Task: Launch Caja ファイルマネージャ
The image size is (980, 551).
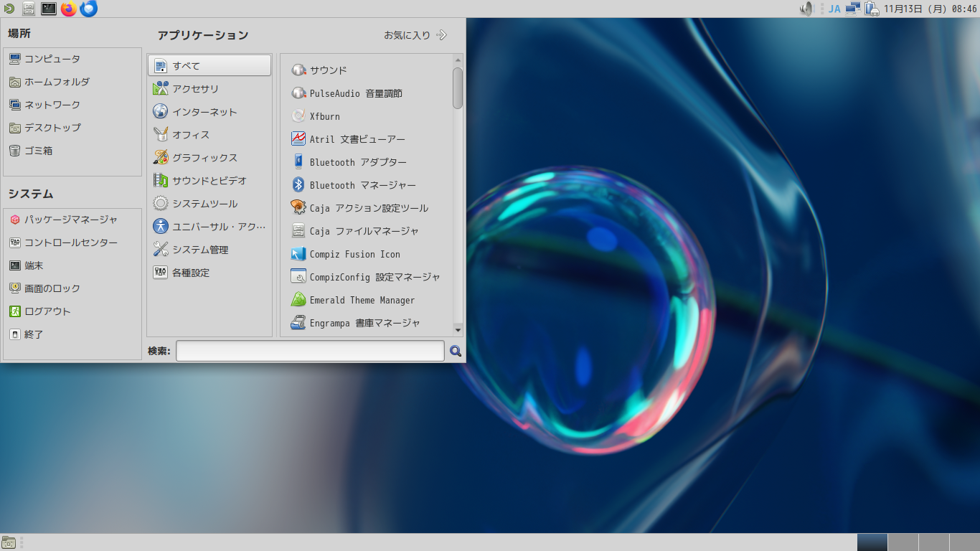Action: (x=367, y=231)
